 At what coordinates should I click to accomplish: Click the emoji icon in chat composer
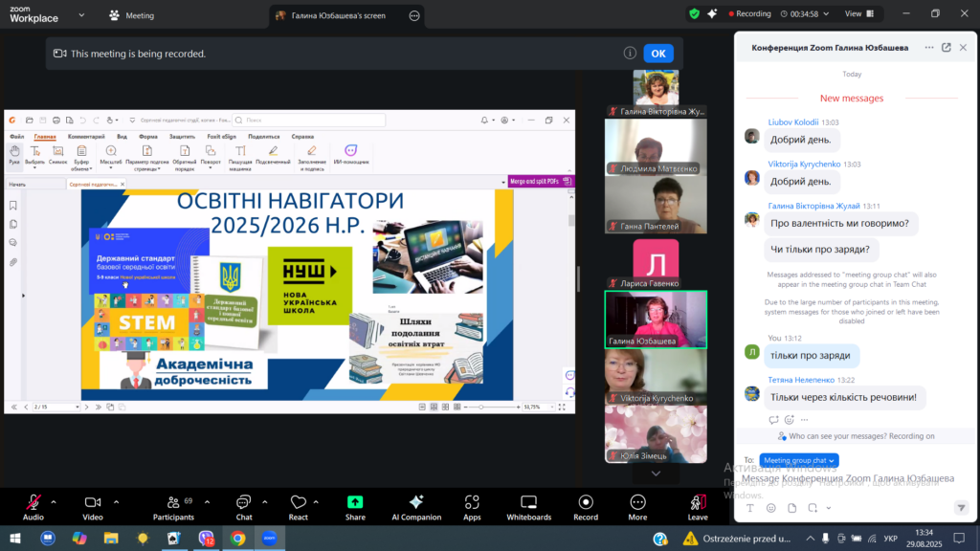(771, 508)
